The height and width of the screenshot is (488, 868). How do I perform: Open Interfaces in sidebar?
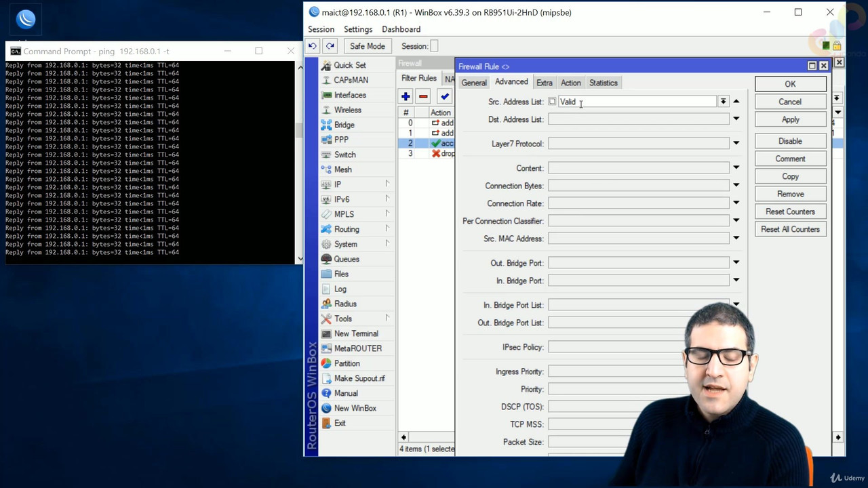[x=349, y=95]
